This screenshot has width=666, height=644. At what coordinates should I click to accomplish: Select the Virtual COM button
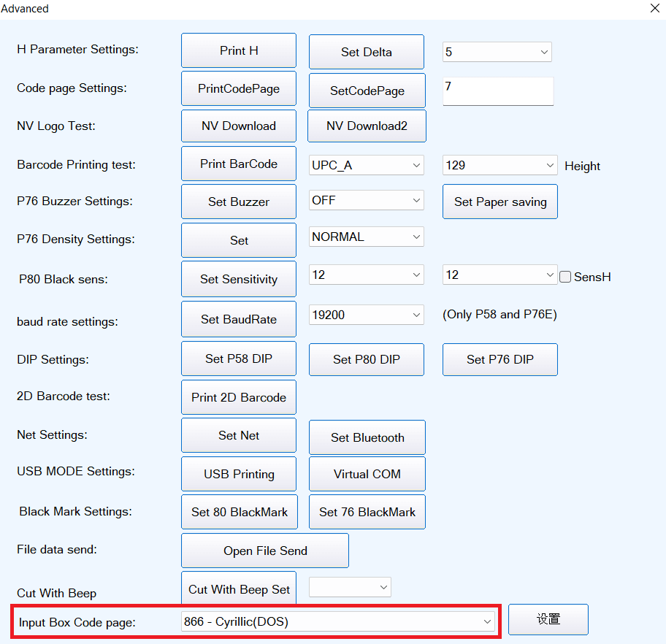(x=367, y=474)
